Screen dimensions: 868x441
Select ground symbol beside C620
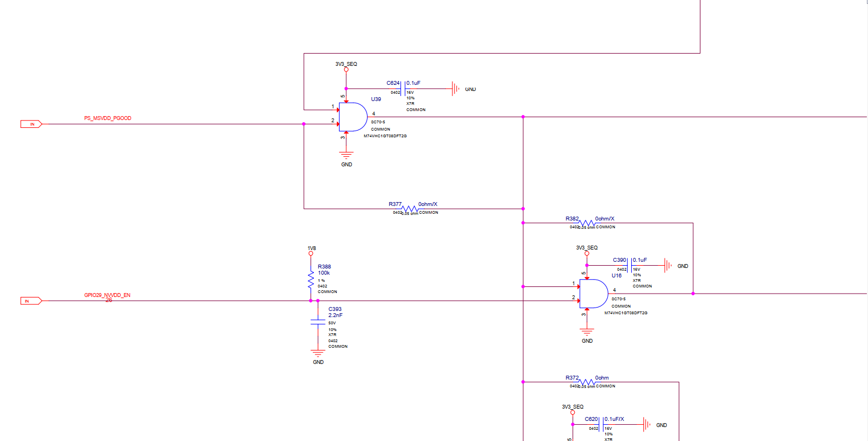[647, 424]
